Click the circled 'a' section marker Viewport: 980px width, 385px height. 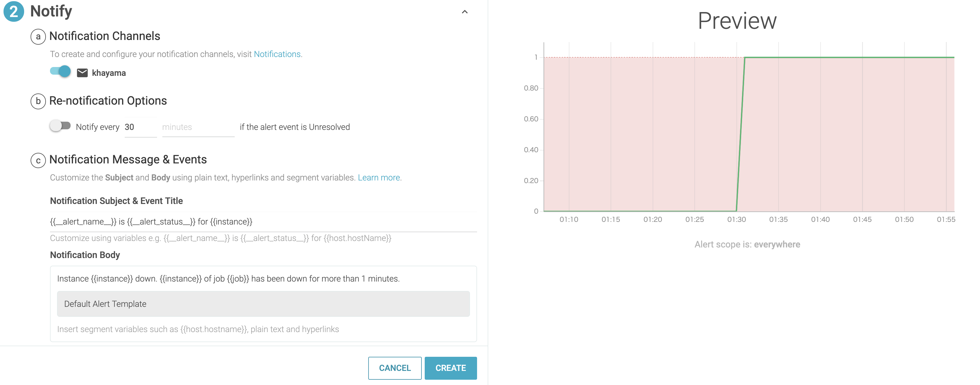point(38,36)
